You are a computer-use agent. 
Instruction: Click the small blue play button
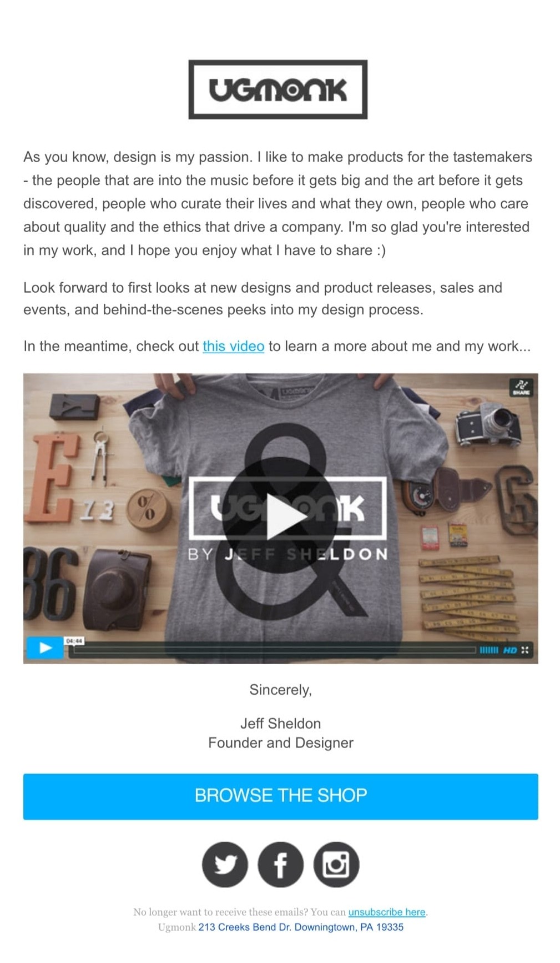click(45, 648)
